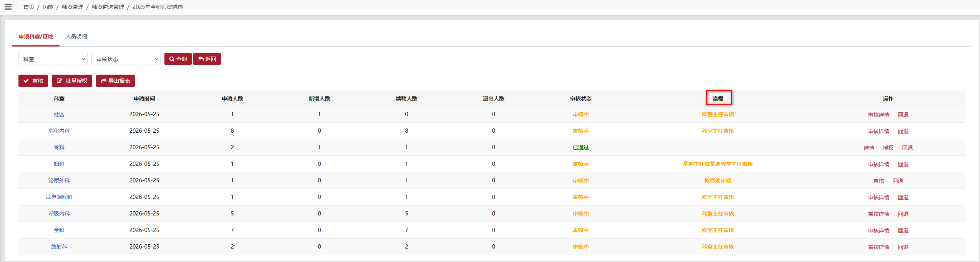Open the 妇科 department link
Screen dimensions: 980x262
point(59,164)
